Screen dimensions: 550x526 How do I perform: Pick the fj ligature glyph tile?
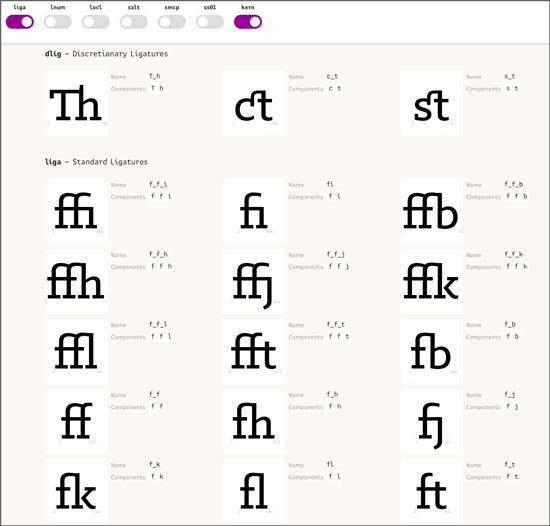pos(431,422)
